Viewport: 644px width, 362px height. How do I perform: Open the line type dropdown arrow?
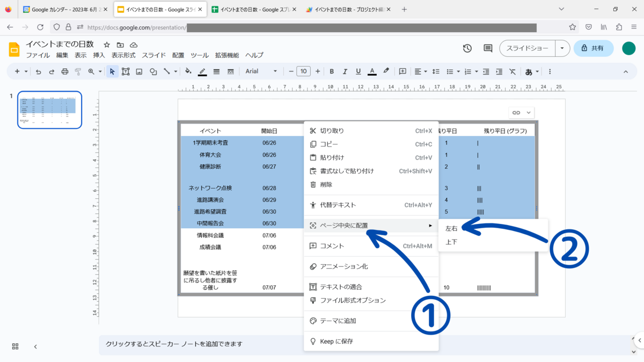tap(175, 71)
